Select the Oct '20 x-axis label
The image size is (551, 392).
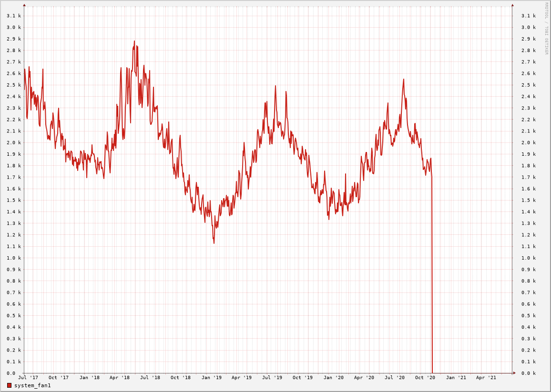point(425,378)
